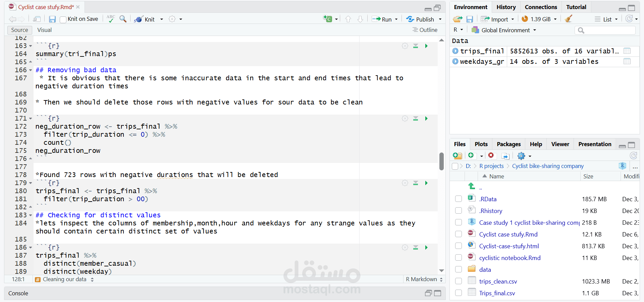
Task: Navigate to R projects breadcrumb
Action: 491,166
